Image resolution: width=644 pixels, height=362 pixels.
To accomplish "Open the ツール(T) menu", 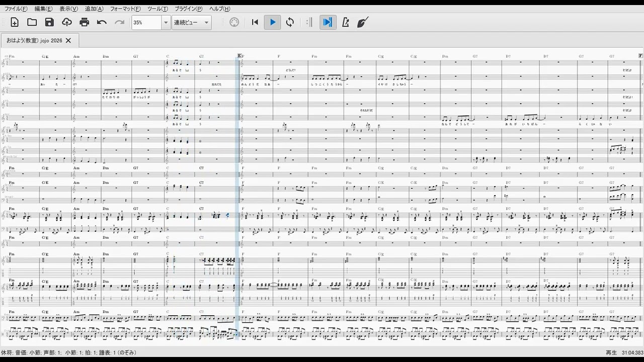I will tap(158, 9).
